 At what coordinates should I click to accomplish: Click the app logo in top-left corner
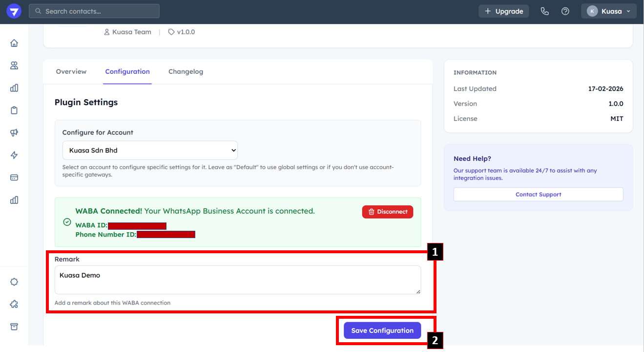pos(14,11)
